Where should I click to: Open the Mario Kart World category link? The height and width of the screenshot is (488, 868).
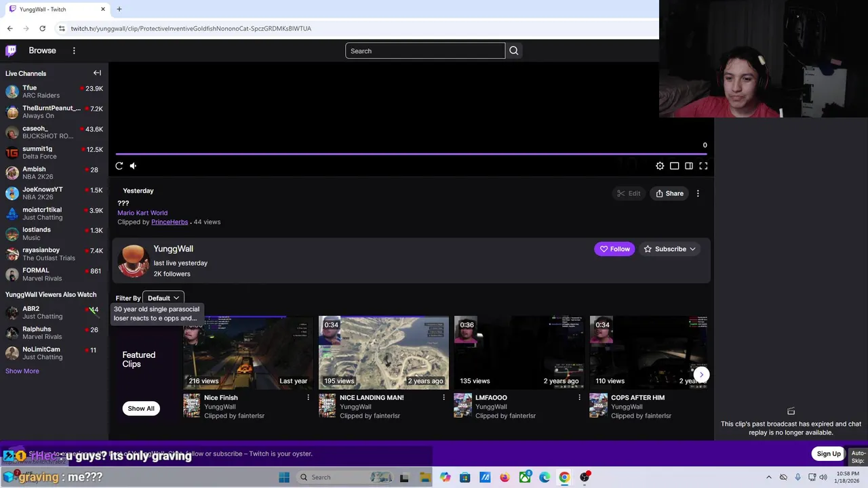142,213
